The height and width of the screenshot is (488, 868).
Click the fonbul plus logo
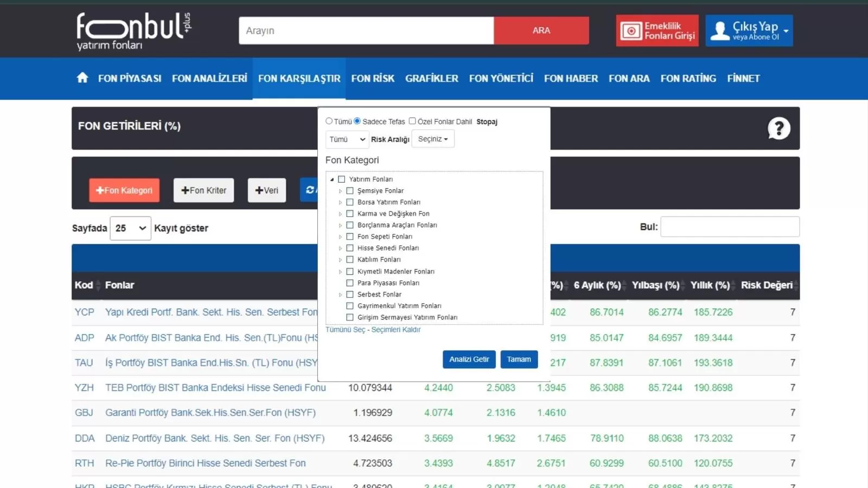coord(133,31)
